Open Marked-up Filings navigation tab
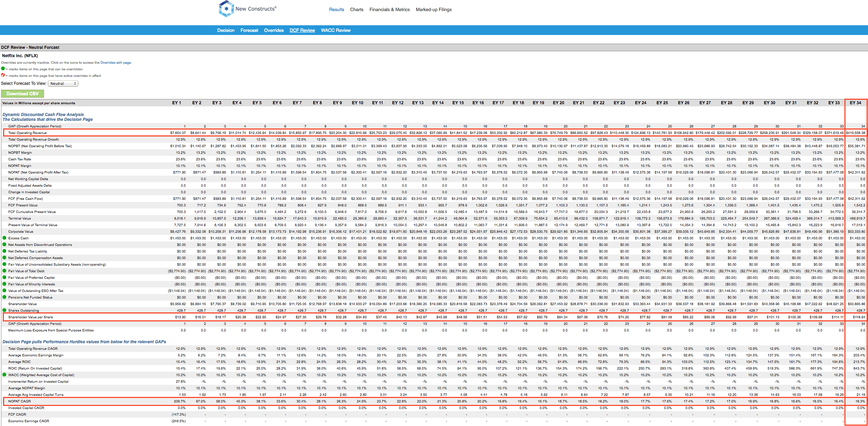This screenshot has height=426, width=868. coord(433,10)
